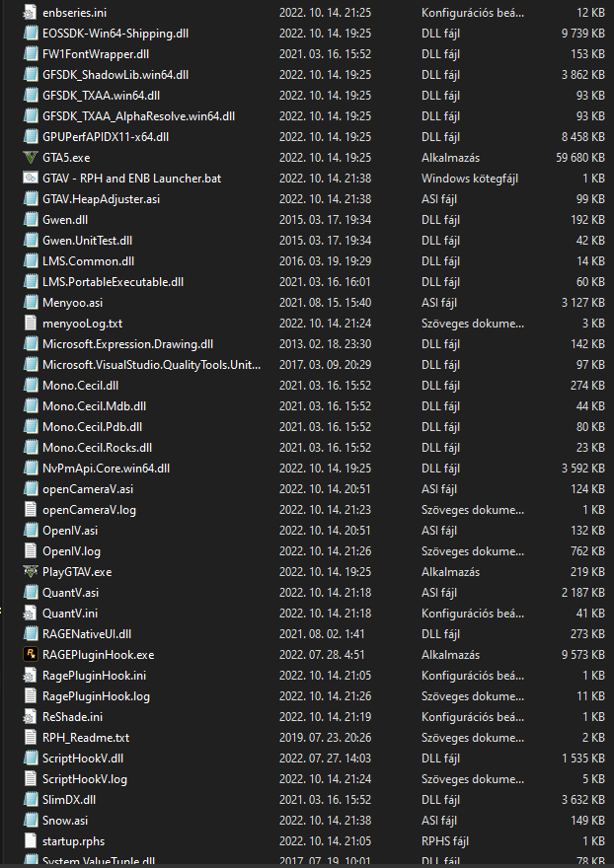This screenshot has width=614, height=868.
Task: Click the 2019. 07. 23. 20:26 date entry
Action: pos(326,738)
